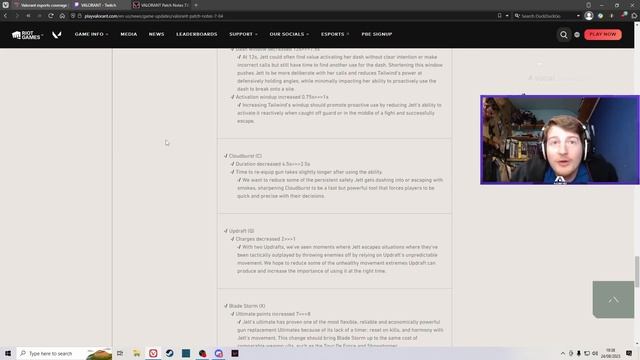The image size is (640, 360).
Task: Expand the Our Socials dropdown menu
Action: tap(289, 34)
